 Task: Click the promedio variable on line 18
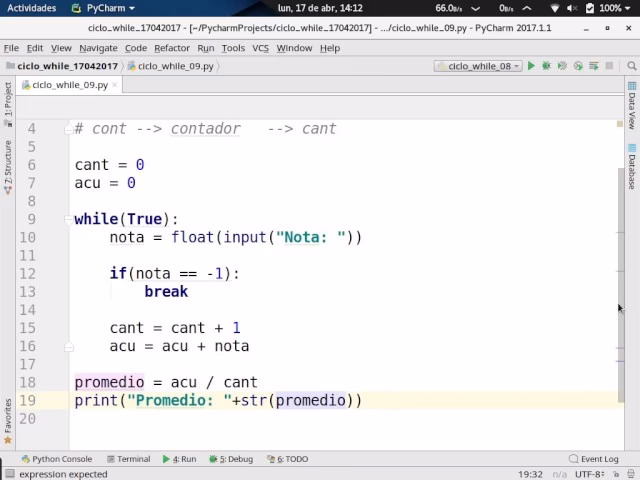tap(109, 382)
